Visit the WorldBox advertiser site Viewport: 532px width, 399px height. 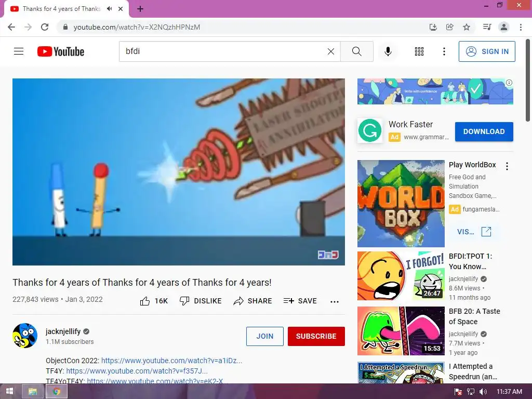coord(474,232)
